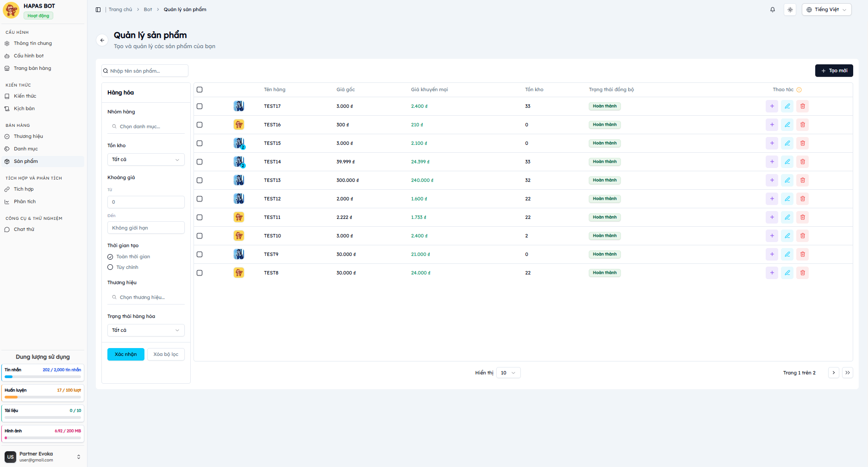Focus the Khoảng giá Từ input field
Screen dimensions: 868x467
pyautogui.click(x=146, y=202)
